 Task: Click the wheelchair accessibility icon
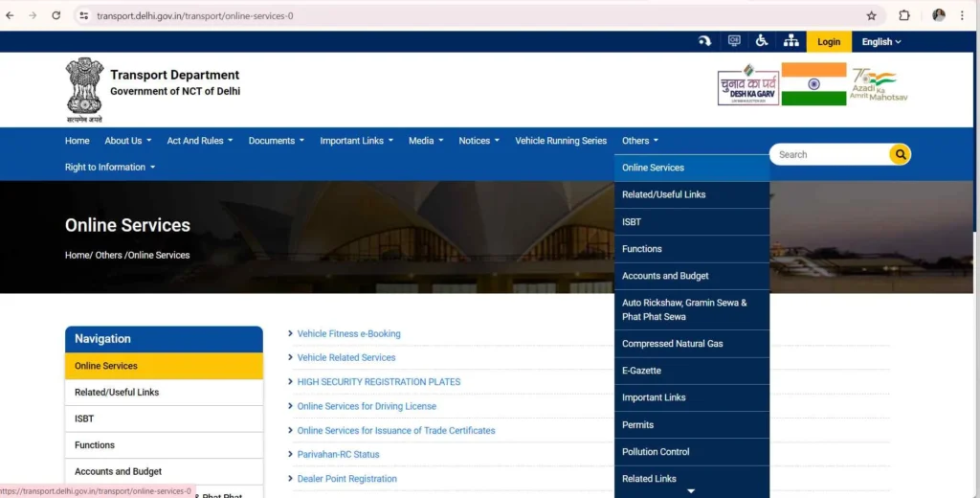click(x=762, y=41)
